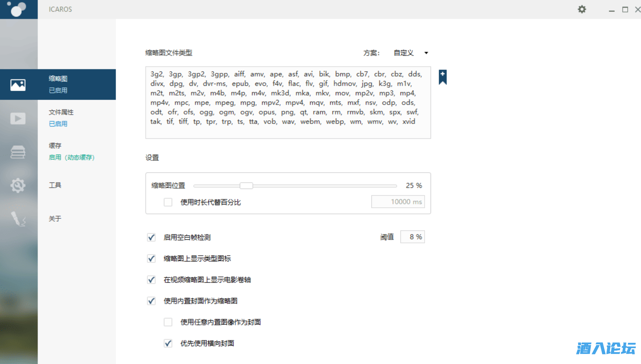641x364 pixels.
Task: Select the thumbnail picture icon in sidebar
Action: (x=18, y=85)
